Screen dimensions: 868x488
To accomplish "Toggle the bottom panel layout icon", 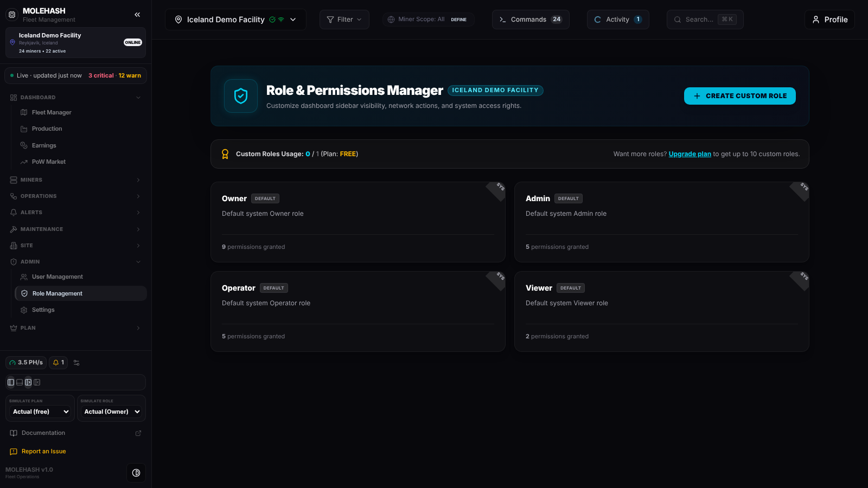I will click(x=20, y=382).
